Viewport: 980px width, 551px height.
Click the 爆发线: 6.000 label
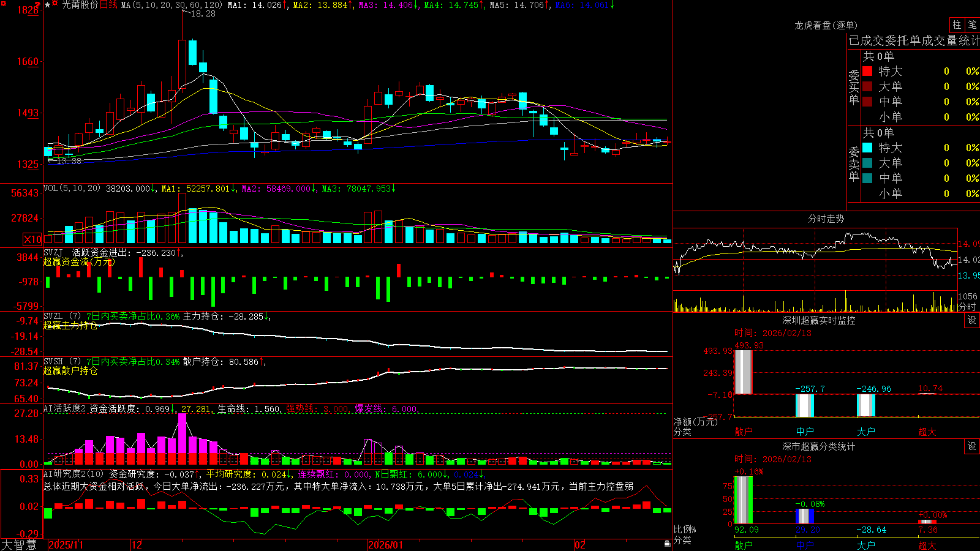coord(386,408)
